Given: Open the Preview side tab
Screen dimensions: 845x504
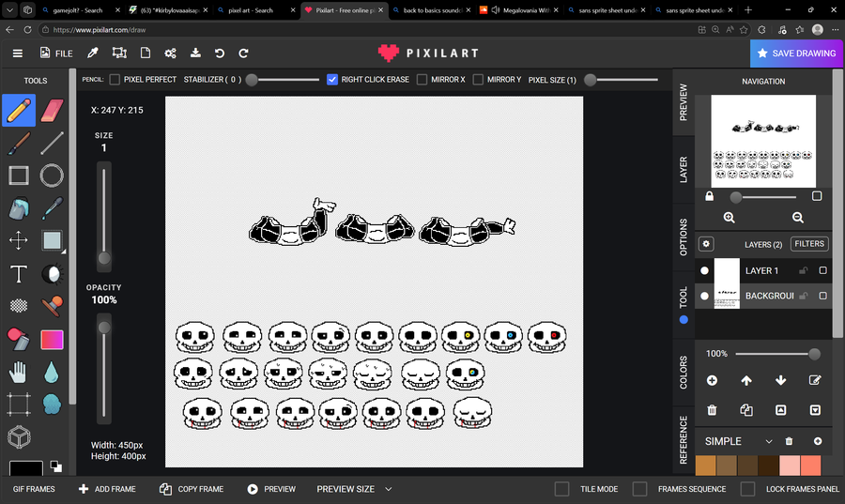Looking at the screenshot, I should [684, 101].
